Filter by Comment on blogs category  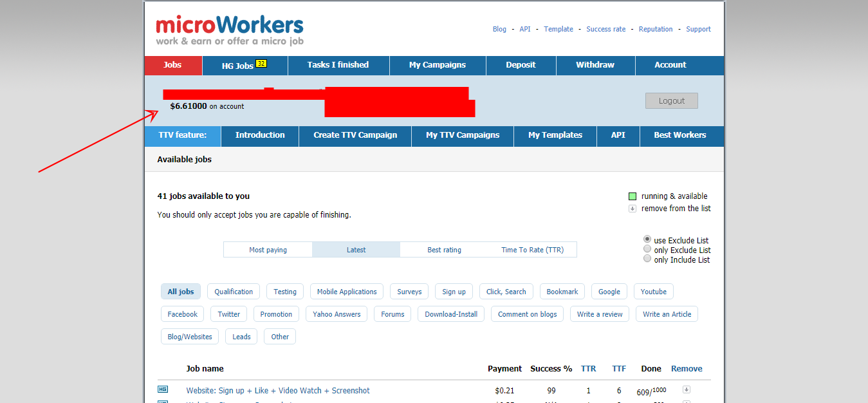(x=527, y=314)
